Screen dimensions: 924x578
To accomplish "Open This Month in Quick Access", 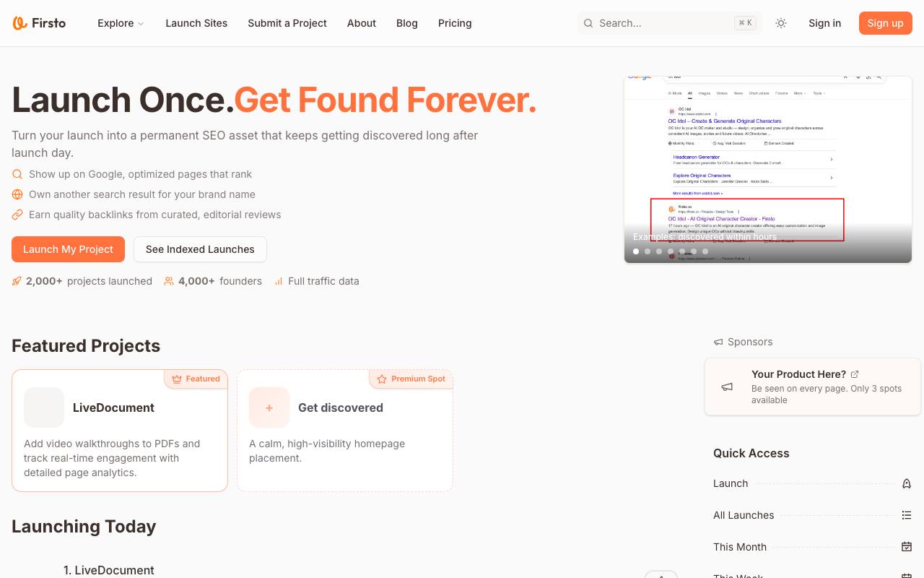I will click(740, 547).
